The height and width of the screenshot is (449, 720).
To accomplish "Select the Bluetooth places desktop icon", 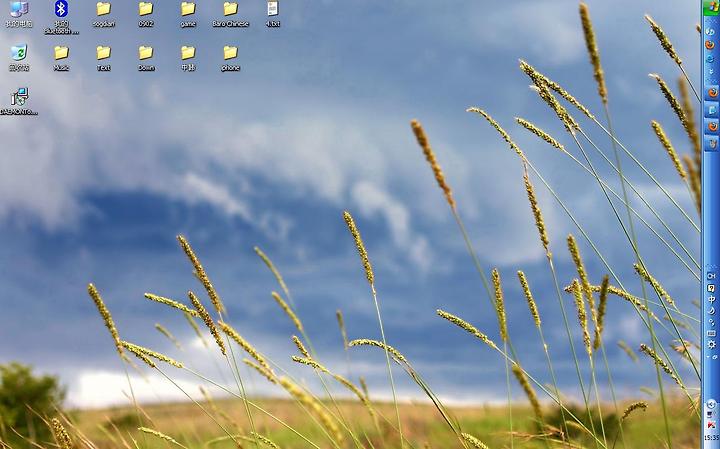I will 61,17.
